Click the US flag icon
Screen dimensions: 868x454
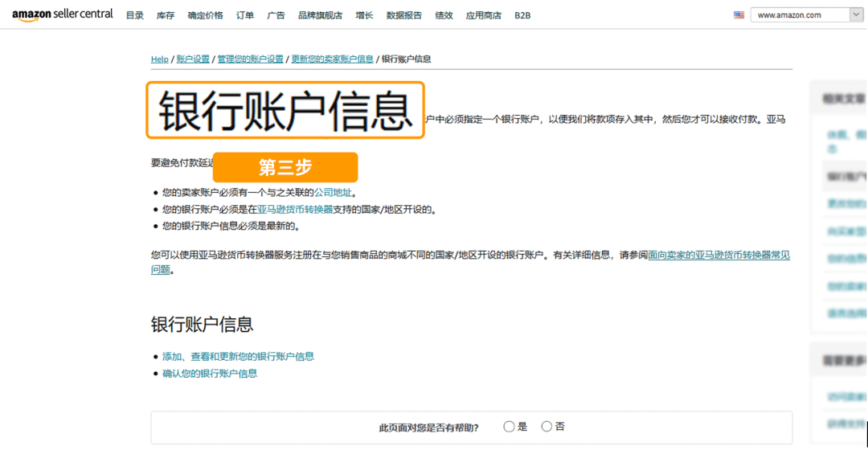739,15
